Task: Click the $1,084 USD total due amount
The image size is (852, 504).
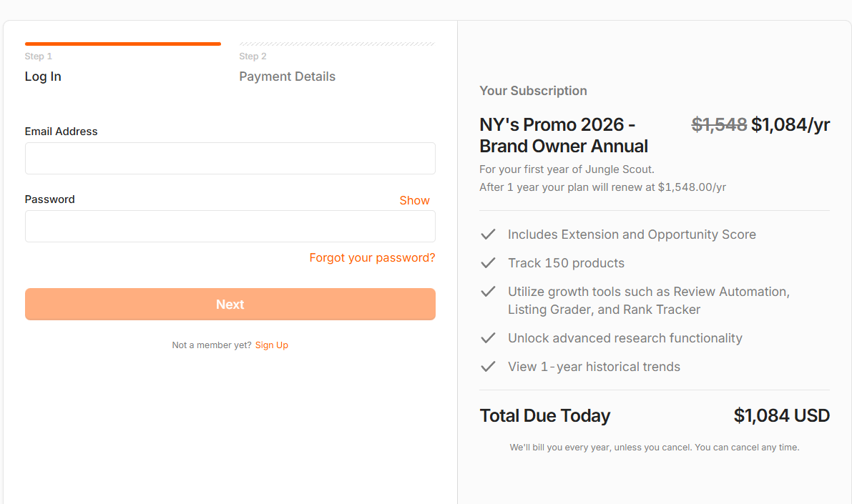Action: pyautogui.click(x=781, y=415)
